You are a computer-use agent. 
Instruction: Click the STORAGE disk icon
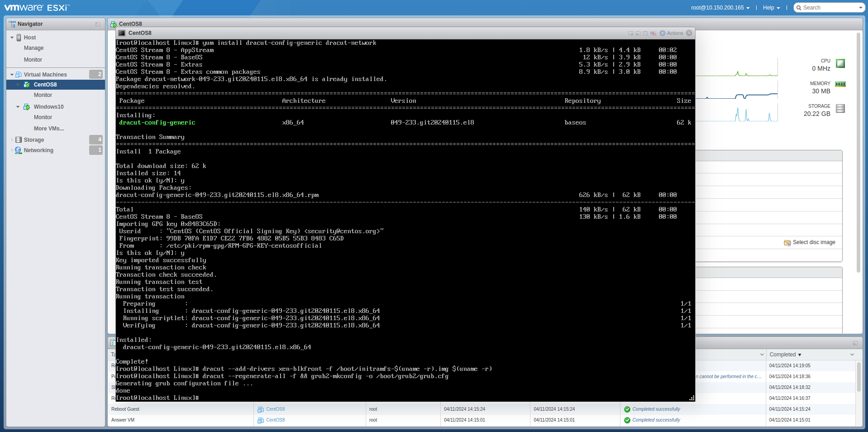pyautogui.click(x=840, y=109)
